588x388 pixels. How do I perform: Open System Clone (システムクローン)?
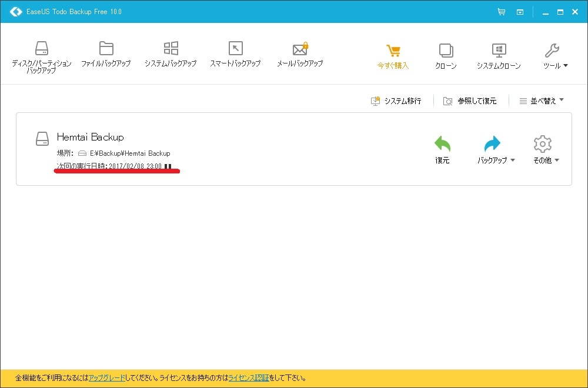coord(499,57)
